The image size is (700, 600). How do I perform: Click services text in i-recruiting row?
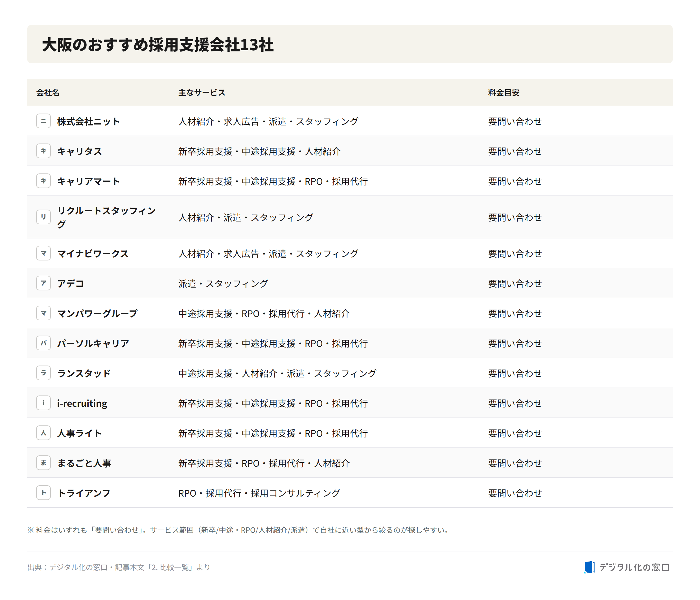(x=273, y=403)
